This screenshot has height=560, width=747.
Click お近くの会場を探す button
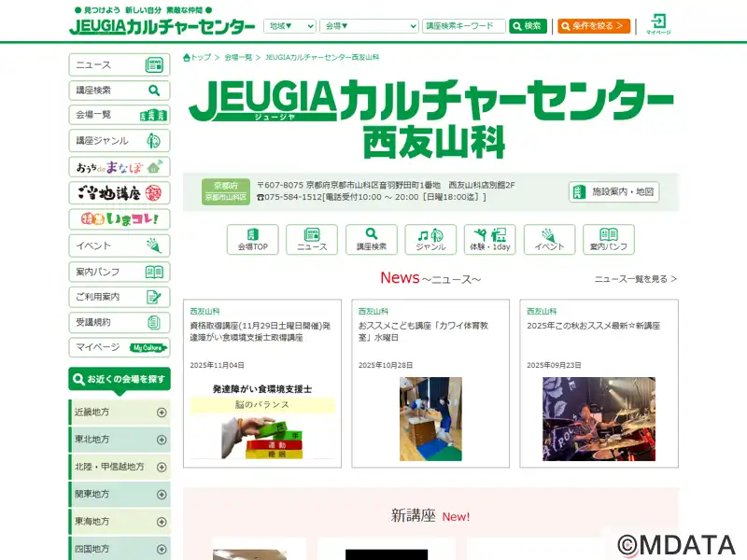click(x=120, y=379)
